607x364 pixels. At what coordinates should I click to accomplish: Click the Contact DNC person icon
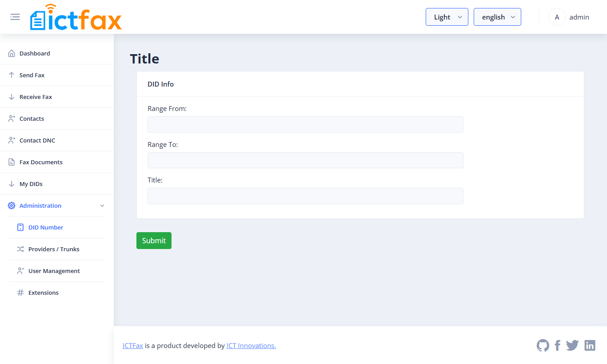(x=12, y=140)
